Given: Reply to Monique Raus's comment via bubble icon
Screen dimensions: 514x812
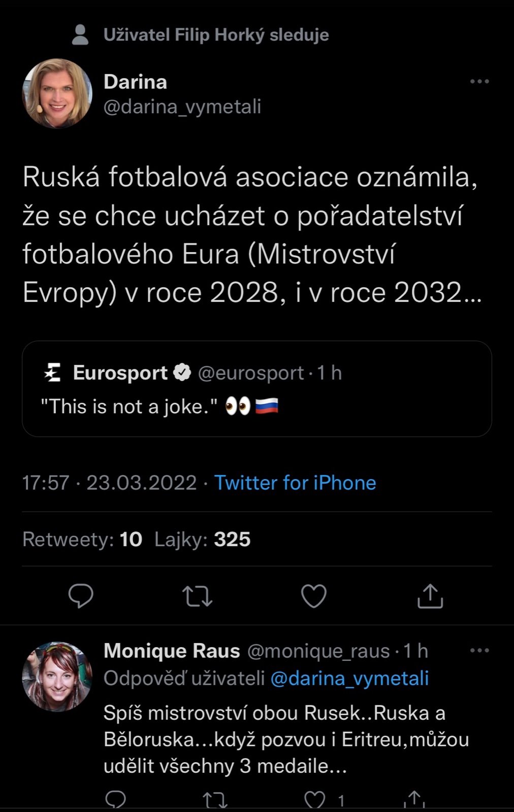Looking at the screenshot, I should point(115,800).
